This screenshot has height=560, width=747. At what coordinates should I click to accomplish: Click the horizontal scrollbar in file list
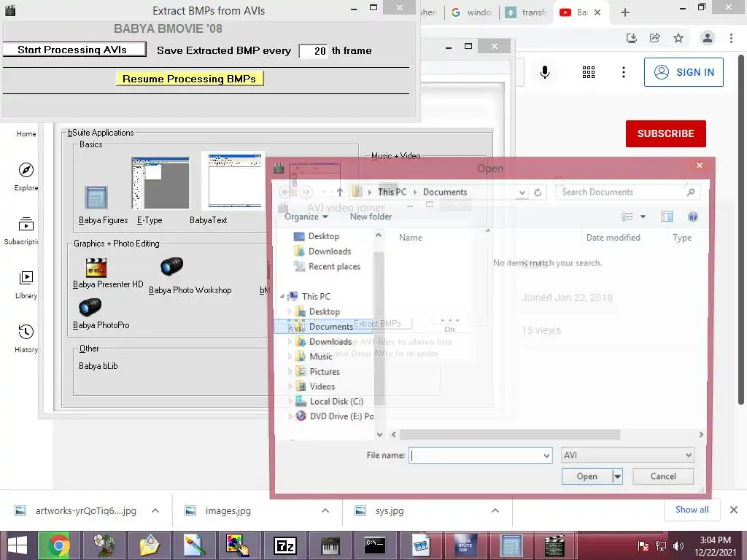[510, 435]
